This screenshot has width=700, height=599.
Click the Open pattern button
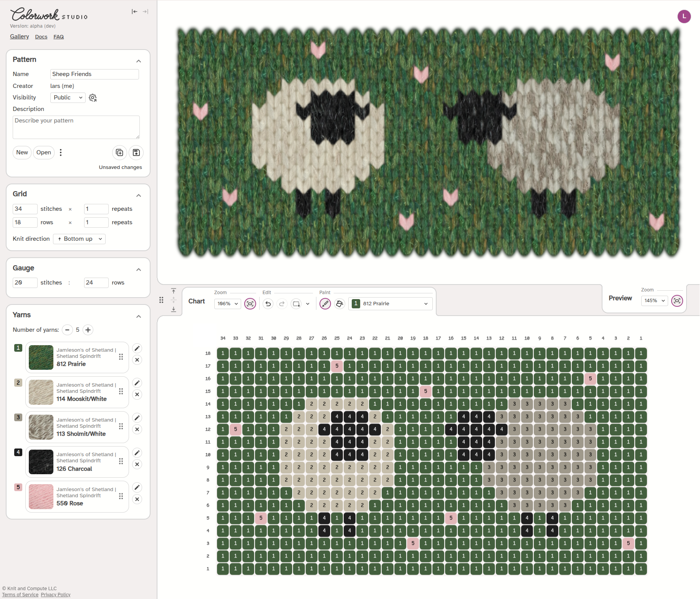[44, 152]
